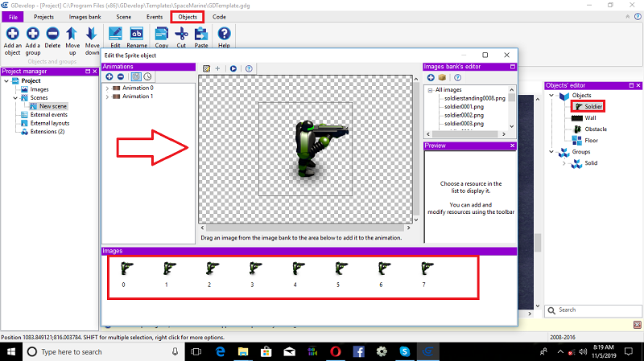Expand Animation 1 in animations list
Image resolution: width=644 pixels, height=361 pixels.
coord(107,96)
